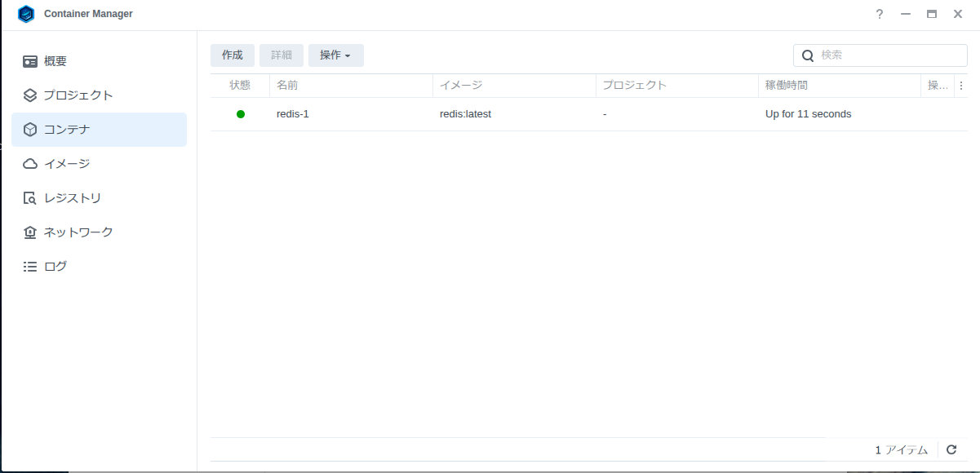
Task: Click the 作成 create button
Action: click(x=233, y=55)
